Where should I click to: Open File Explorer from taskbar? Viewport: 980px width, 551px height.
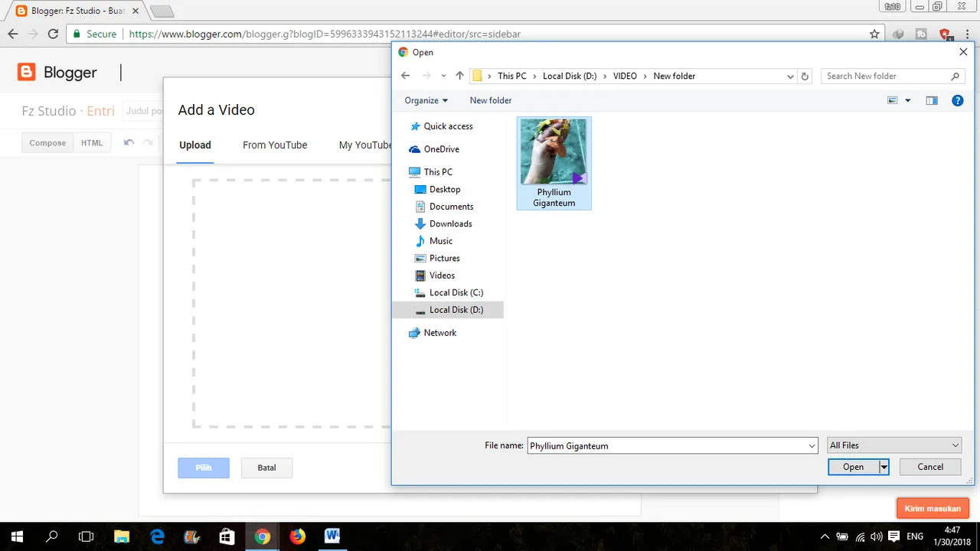122,536
